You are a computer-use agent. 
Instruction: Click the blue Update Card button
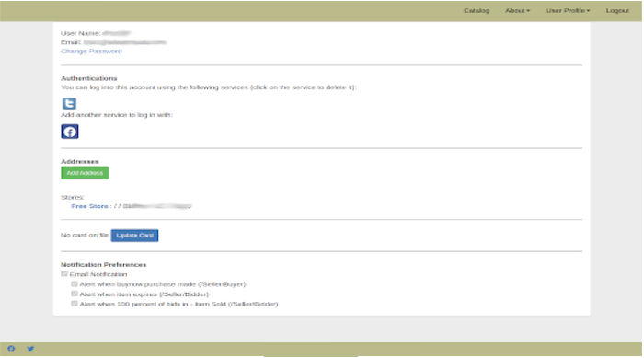[x=134, y=236]
